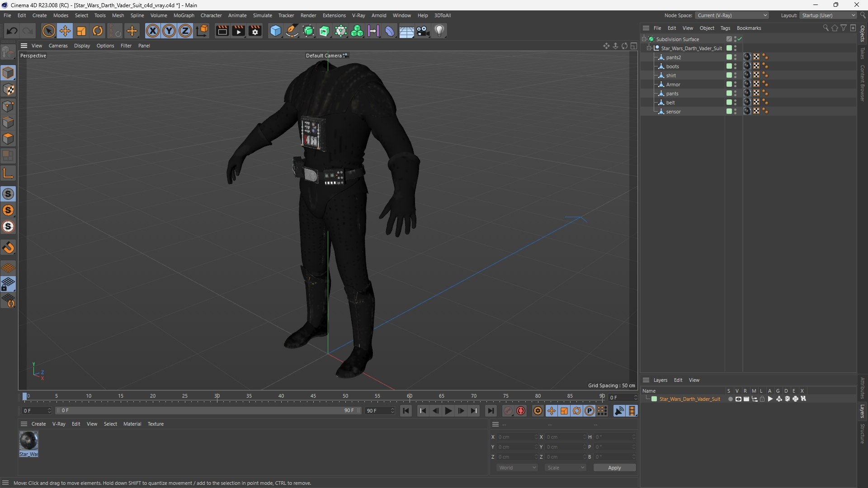Open the Scale mode dropdown in coordinates
Image resolution: width=868 pixels, height=488 pixels.
click(566, 468)
